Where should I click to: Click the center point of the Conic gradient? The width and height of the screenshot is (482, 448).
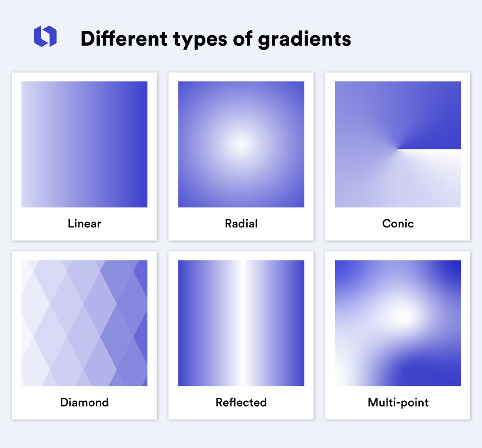click(397, 148)
